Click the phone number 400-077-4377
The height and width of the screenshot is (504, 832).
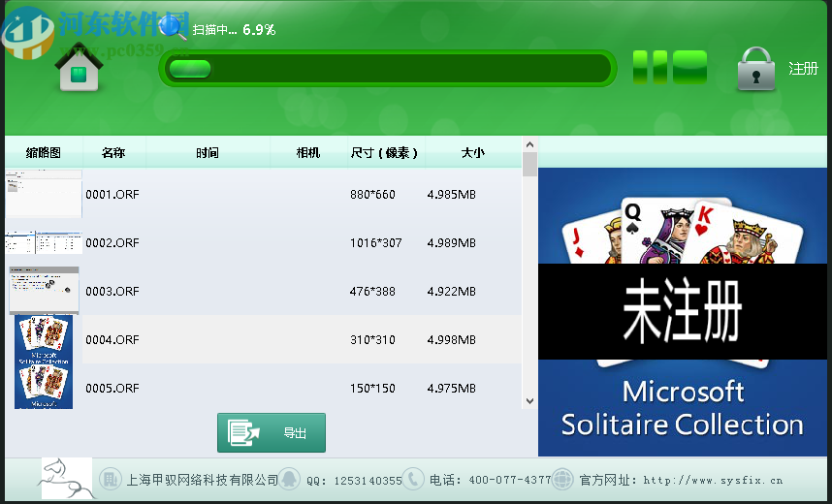510,480
